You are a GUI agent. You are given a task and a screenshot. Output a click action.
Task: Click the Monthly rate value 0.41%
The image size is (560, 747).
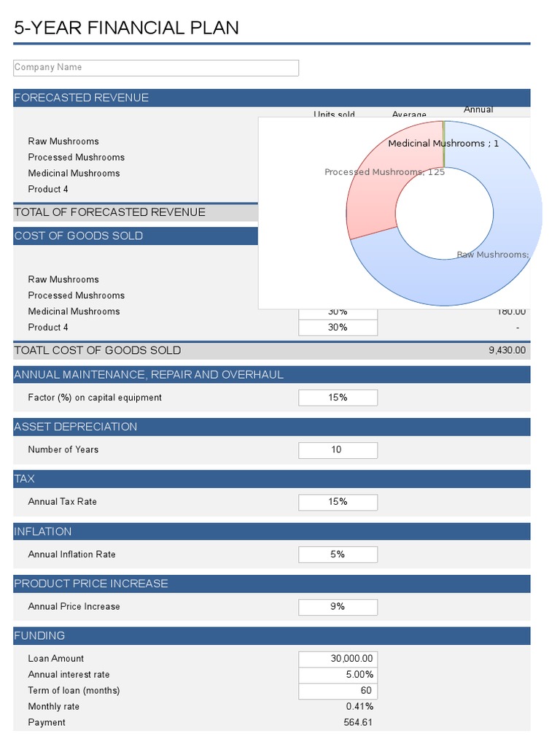pos(359,706)
